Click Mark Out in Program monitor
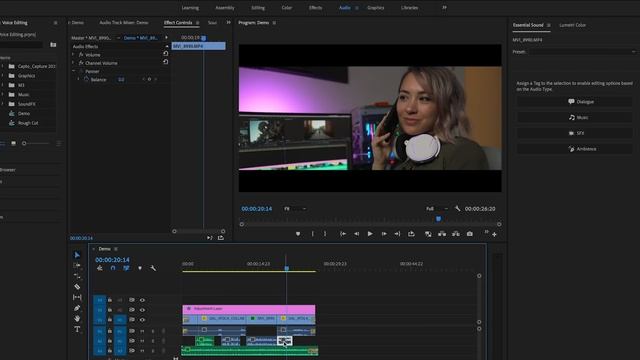The height and width of the screenshot is (360, 640). pyautogui.click(x=325, y=234)
